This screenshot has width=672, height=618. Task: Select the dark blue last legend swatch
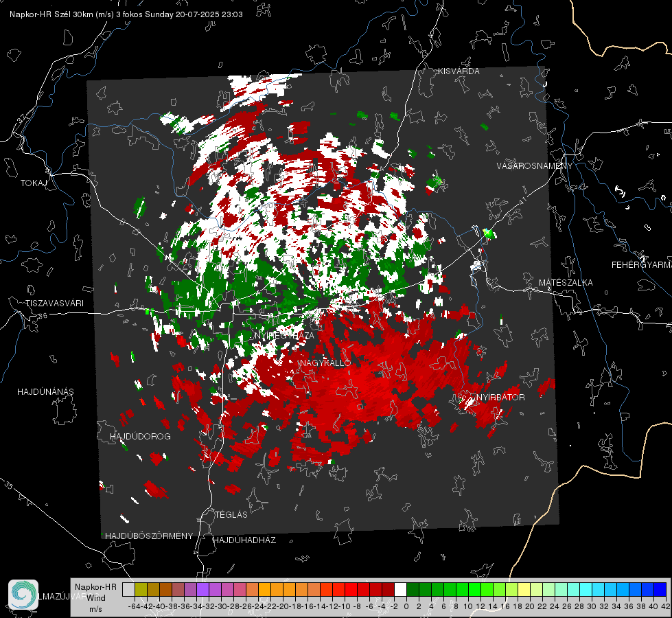660,589
